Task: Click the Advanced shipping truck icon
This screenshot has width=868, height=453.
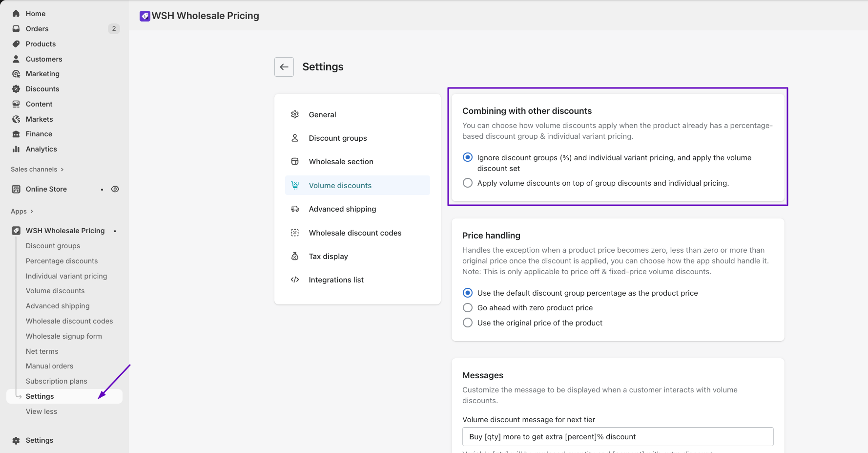Action: pyautogui.click(x=295, y=209)
